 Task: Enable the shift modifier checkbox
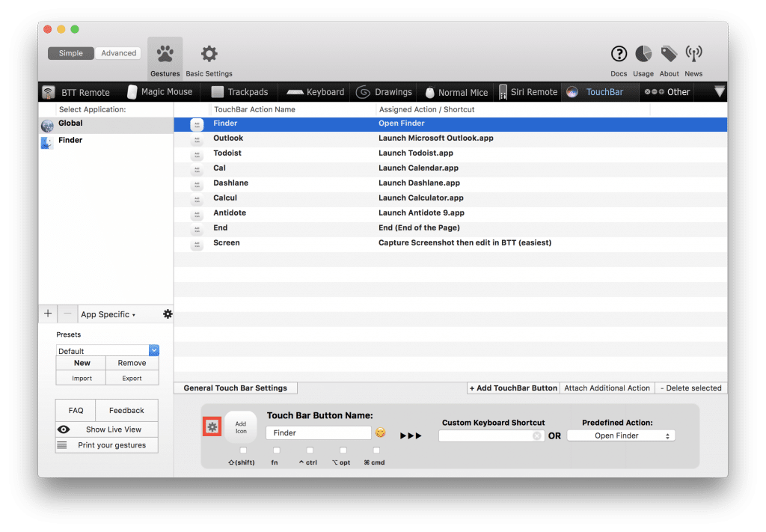point(243,450)
